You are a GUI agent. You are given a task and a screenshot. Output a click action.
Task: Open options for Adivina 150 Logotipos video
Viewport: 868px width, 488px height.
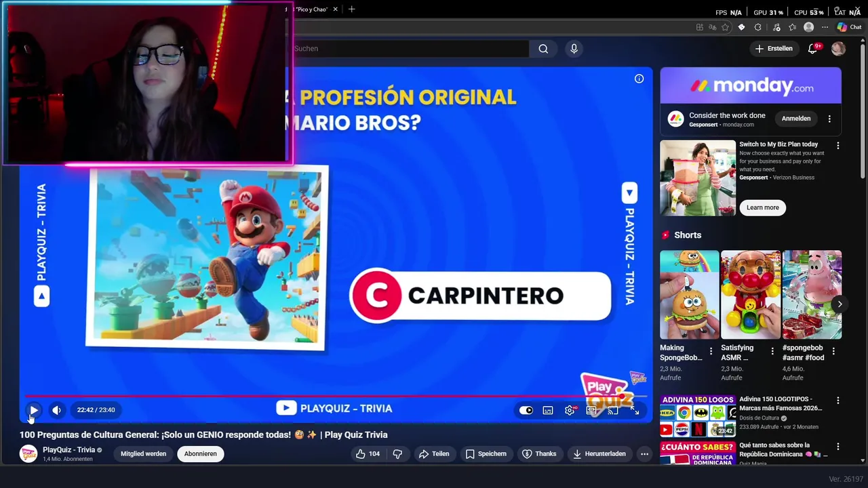pyautogui.click(x=837, y=401)
